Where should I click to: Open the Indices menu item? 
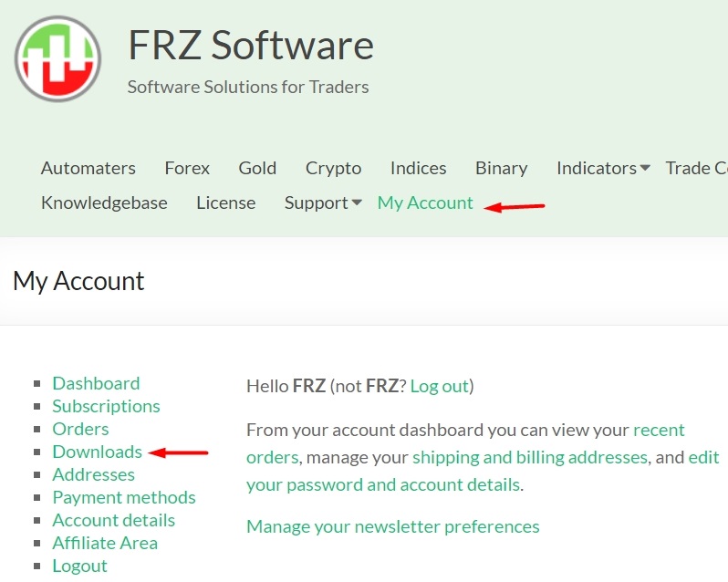(x=419, y=168)
